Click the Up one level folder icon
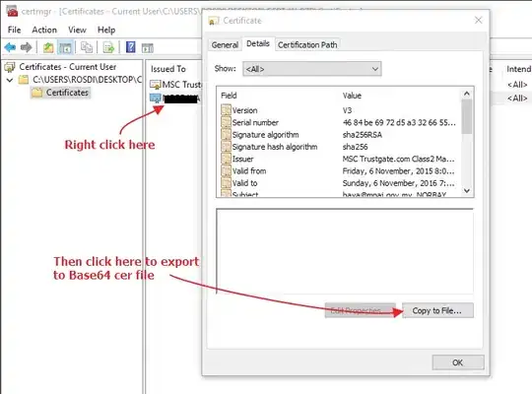Viewport: 532px width, 394px height. pos(48,47)
